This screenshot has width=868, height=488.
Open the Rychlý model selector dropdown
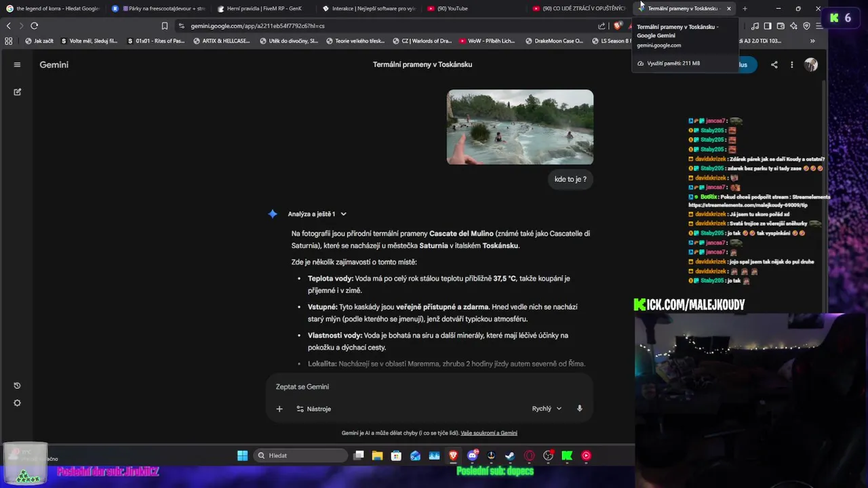tap(547, 409)
